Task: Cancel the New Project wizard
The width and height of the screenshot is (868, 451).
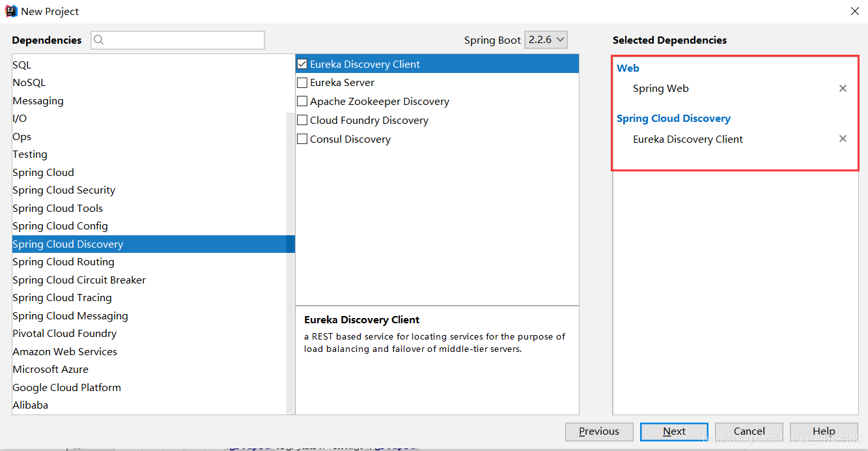Action: tap(749, 431)
